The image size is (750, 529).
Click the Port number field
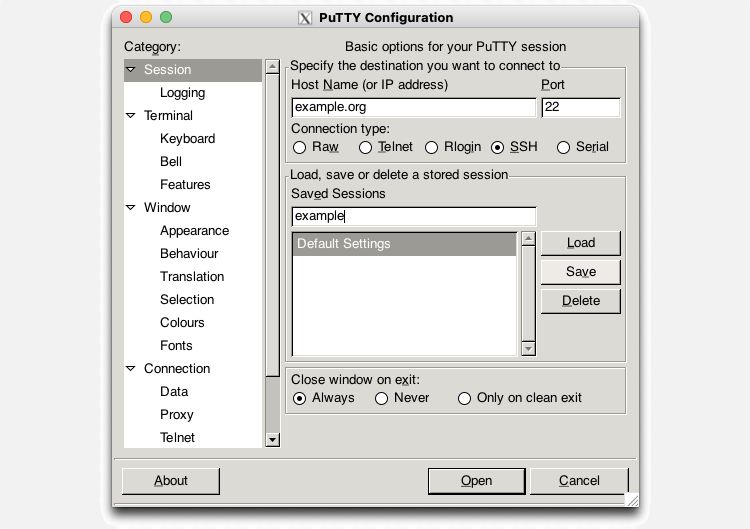pos(580,107)
